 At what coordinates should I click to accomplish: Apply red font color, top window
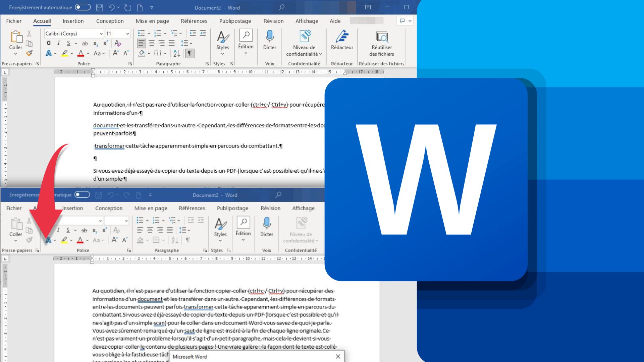click(81, 53)
